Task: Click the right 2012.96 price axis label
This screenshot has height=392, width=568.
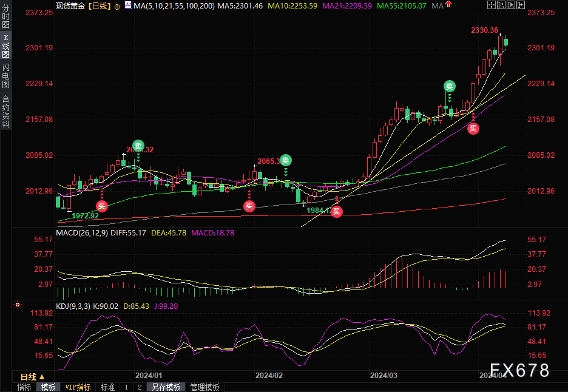Action: click(x=541, y=191)
